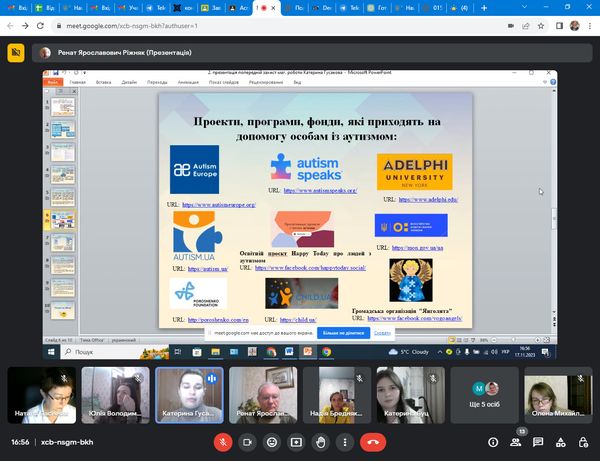Image resolution: width=600 pixels, height=461 pixels.
Task: Open the emoji reactions panel
Action: (270, 441)
